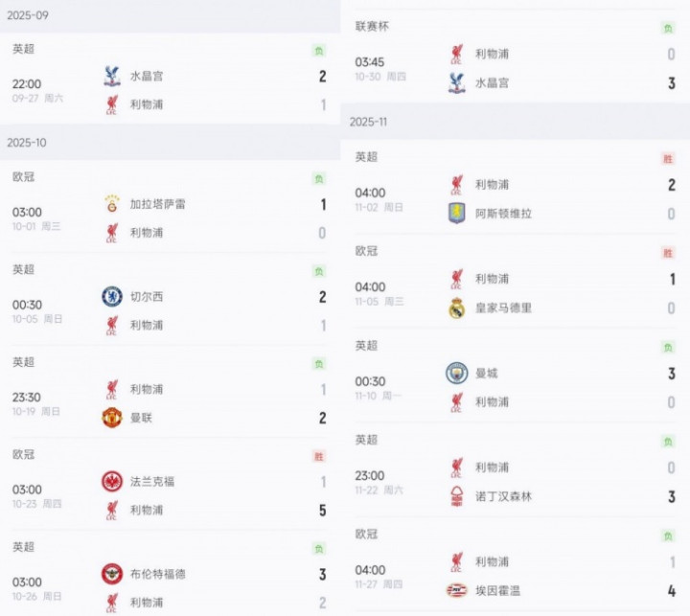The width and height of the screenshot is (690, 616).
Task: Click Liverpool's score 5 against 法兰克福
Action: pos(322,511)
